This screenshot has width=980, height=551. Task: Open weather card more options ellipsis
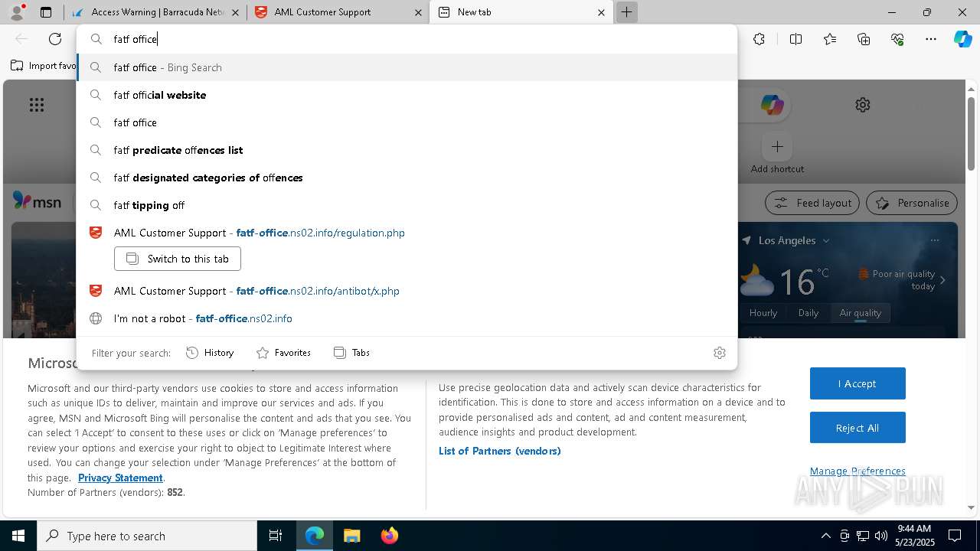coord(935,240)
